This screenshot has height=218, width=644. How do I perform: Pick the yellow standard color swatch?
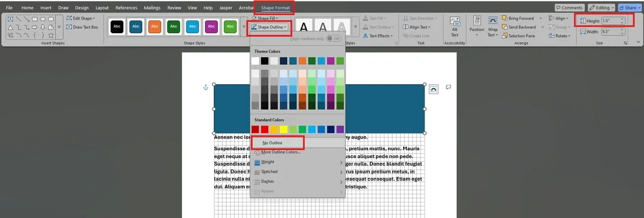coord(284,129)
